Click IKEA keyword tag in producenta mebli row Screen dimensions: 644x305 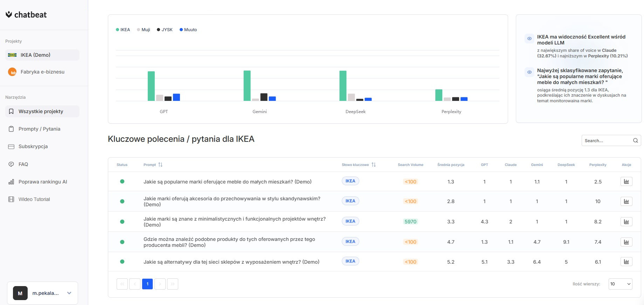tap(351, 242)
